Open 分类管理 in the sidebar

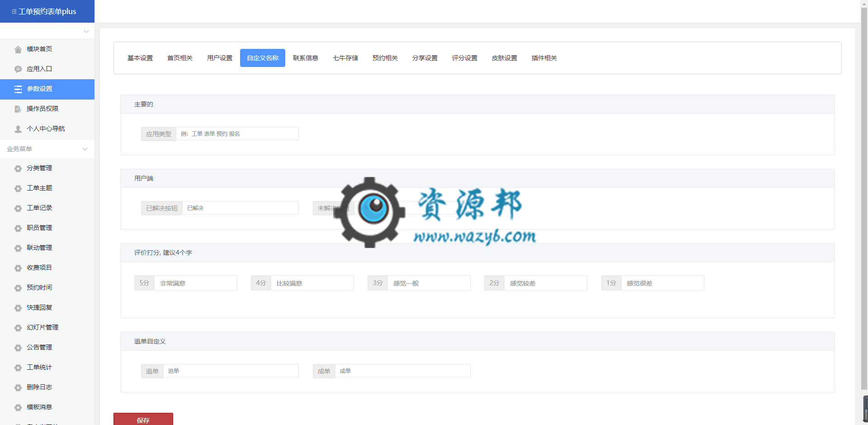tap(47, 168)
